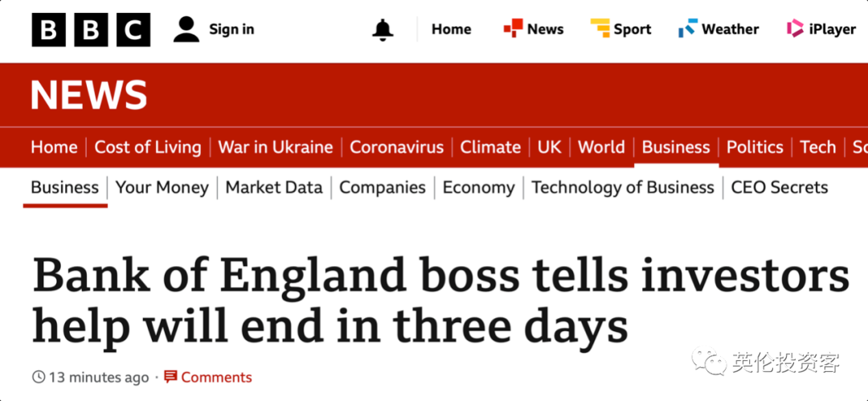The height and width of the screenshot is (401, 868).
Task: Switch to Your Money sub-tab
Action: click(x=162, y=187)
